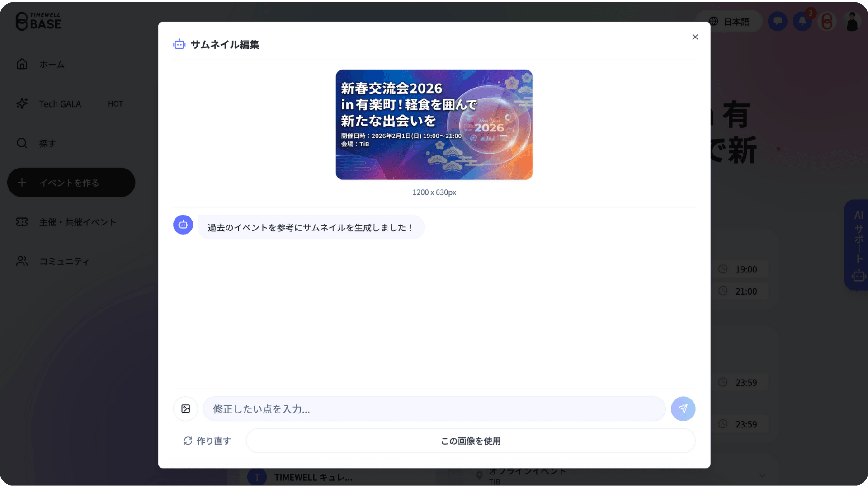Open notifications via the bell icon
The height and width of the screenshot is (488, 868).
click(802, 21)
